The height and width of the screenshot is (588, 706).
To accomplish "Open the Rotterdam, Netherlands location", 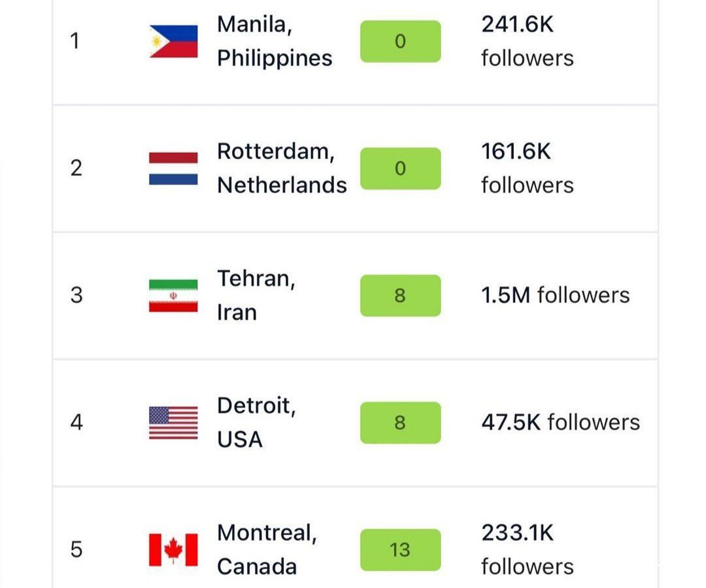I will tap(282, 169).
